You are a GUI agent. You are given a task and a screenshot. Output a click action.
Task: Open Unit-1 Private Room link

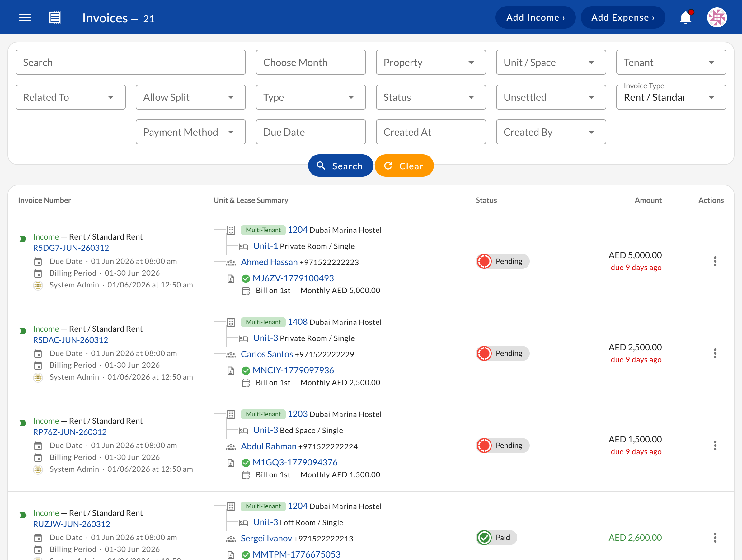tap(265, 246)
